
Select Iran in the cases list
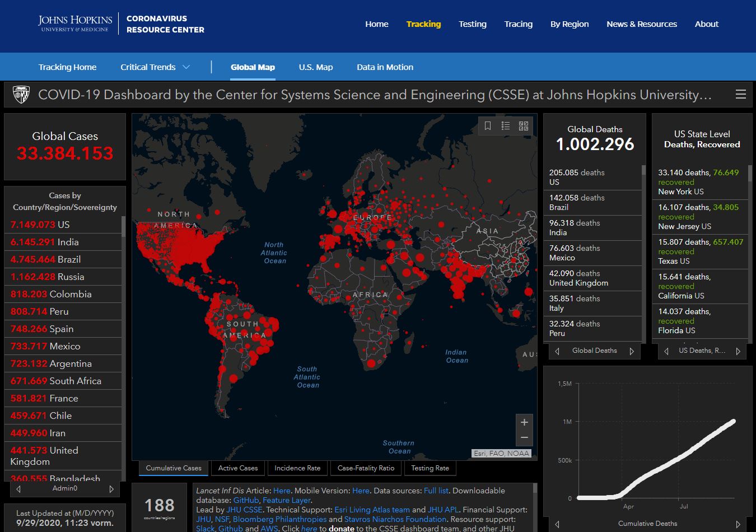click(63, 433)
